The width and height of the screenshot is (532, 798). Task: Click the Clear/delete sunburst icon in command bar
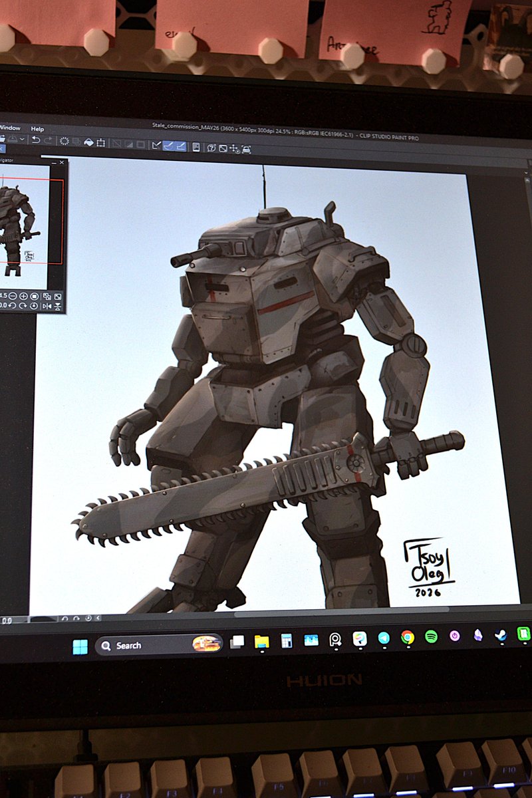click(x=64, y=141)
